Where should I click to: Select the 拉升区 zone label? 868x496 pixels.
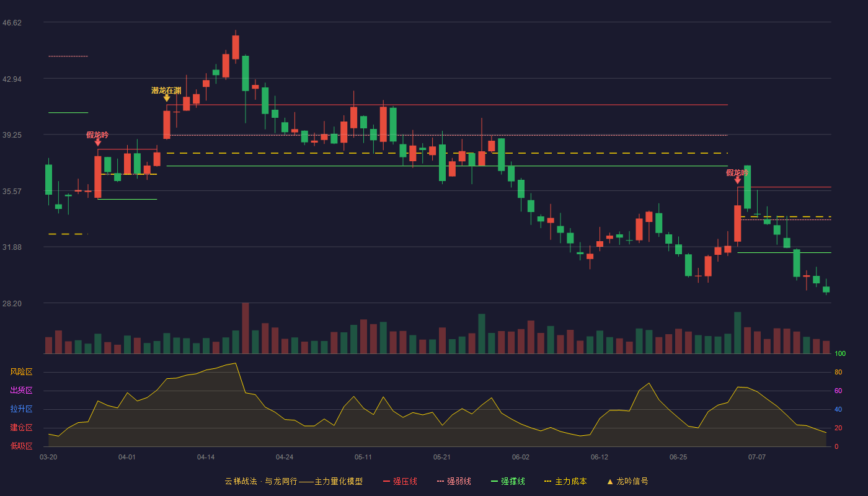[21, 409]
